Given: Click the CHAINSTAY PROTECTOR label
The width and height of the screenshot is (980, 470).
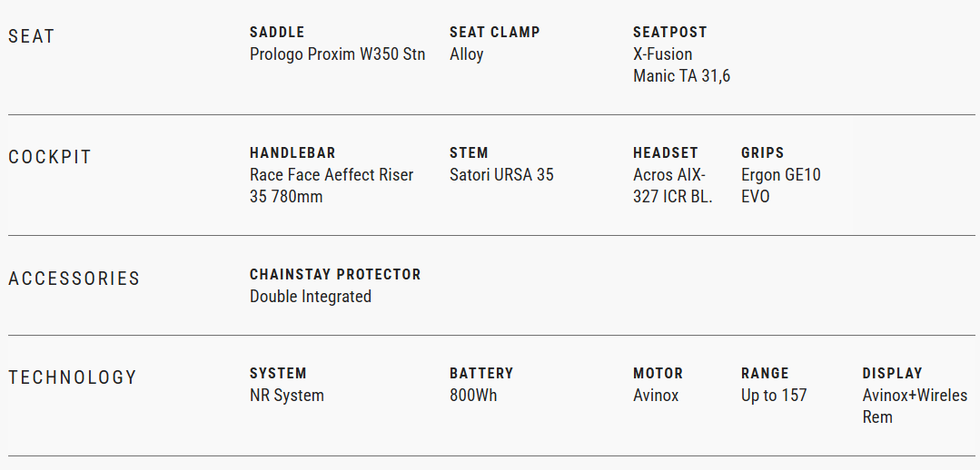Looking at the screenshot, I should 335,274.
